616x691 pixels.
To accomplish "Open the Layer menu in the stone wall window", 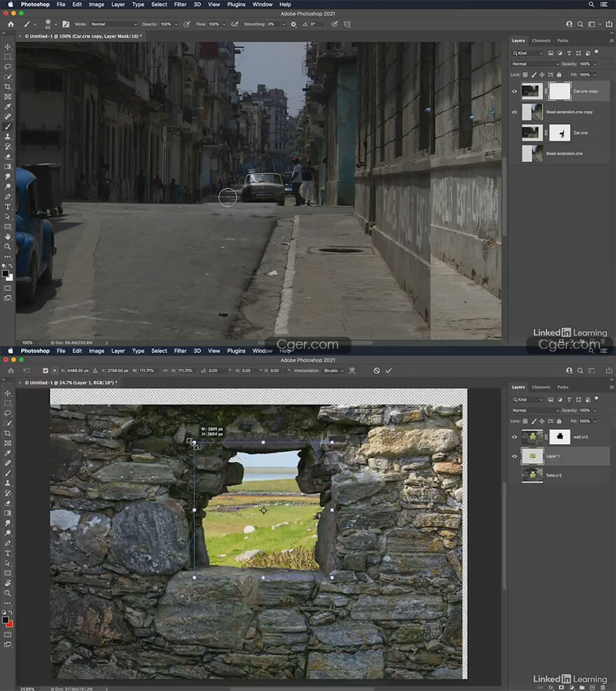I will click(x=118, y=351).
